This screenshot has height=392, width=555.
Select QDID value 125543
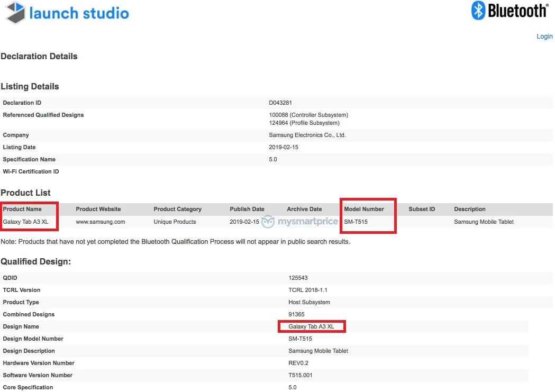coord(298,278)
